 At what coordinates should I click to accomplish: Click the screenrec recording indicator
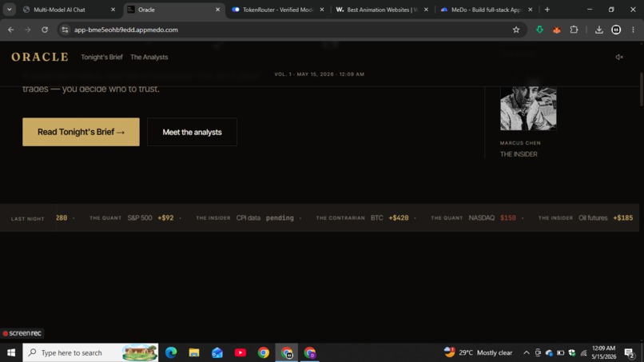(22, 333)
